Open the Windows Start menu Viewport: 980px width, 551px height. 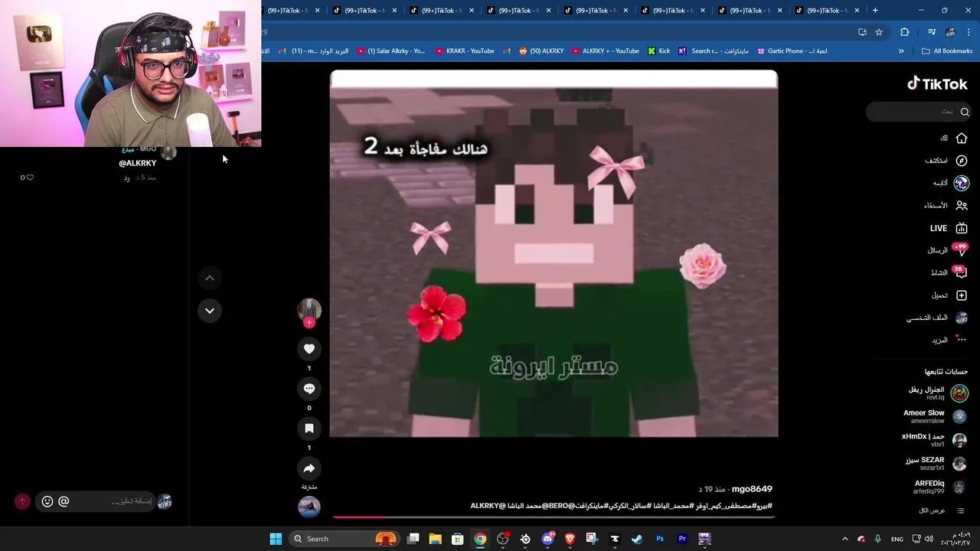276,539
